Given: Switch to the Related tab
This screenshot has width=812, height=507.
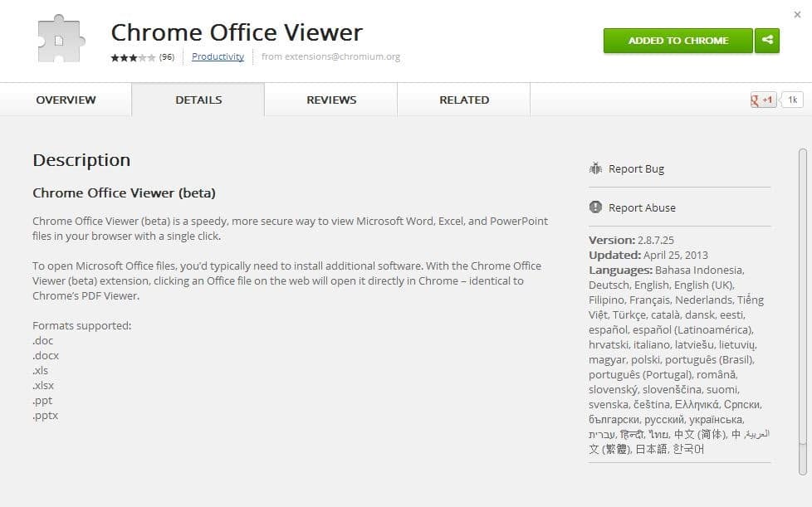Looking at the screenshot, I should (x=463, y=99).
